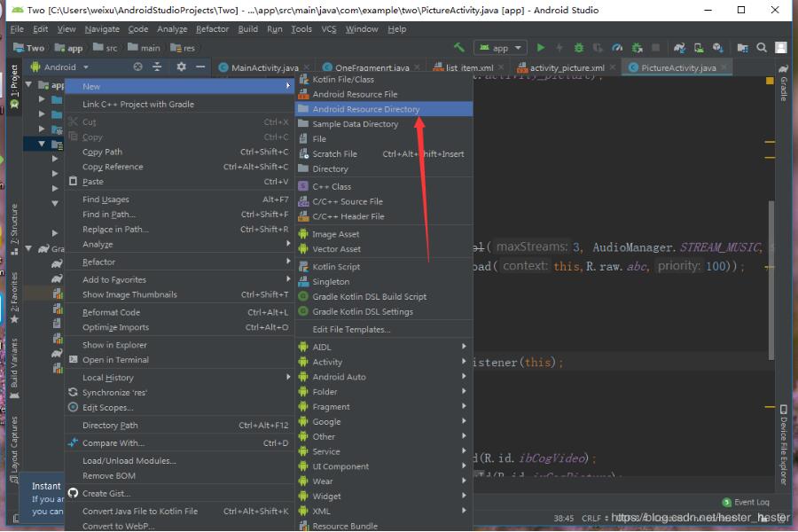Click scroll-from-source target icon in Project panel
Screen dimensions: 798x532
137,66
